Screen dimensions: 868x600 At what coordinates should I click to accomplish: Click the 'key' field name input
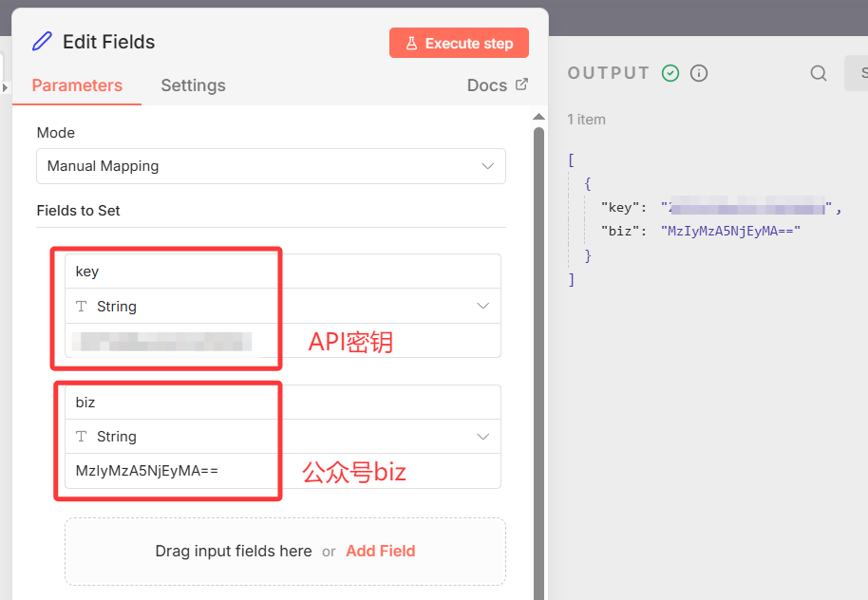coord(282,272)
